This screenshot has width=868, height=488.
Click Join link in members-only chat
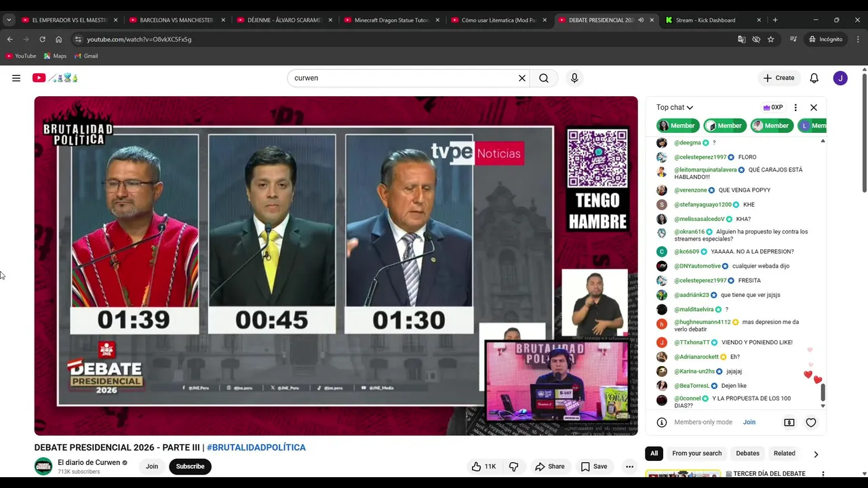point(749,422)
